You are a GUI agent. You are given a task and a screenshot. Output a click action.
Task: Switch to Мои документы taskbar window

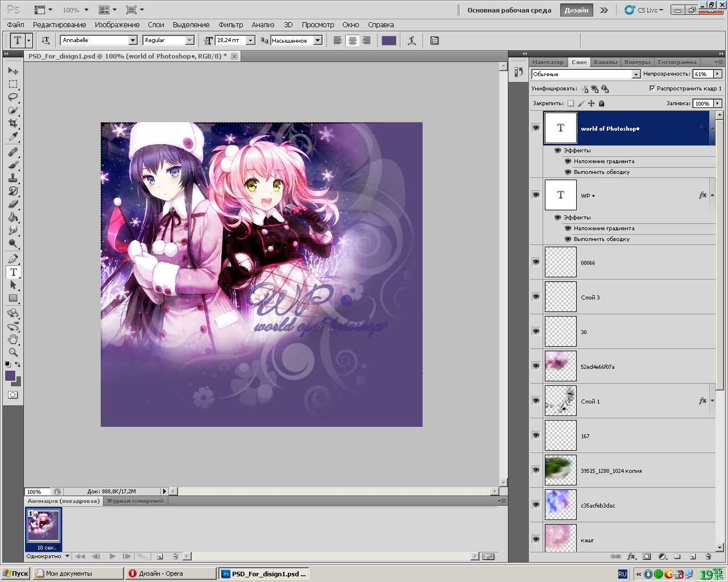point(78,573)
